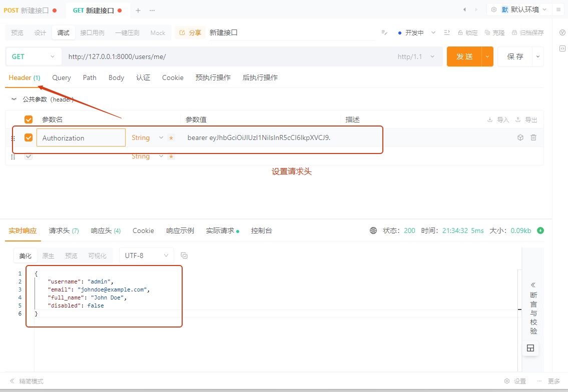Viewport: 568px width, 392px height.
Task: Copy the response body content
Action: tap(184, 255)
